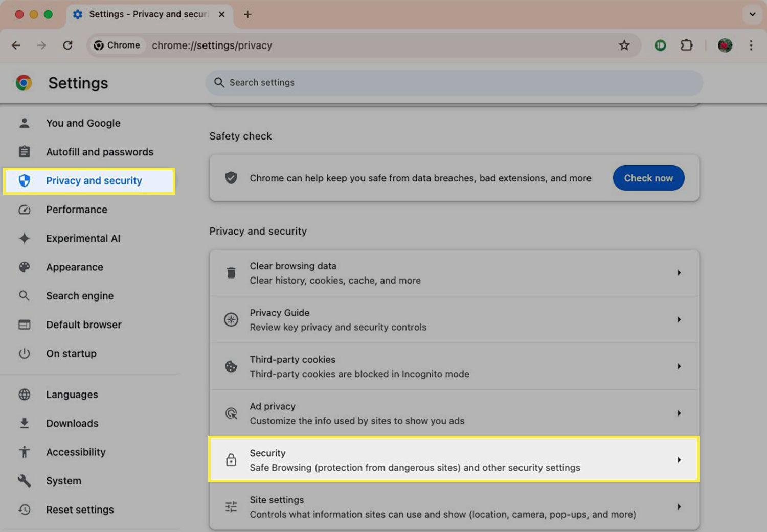Image resolution: width=767 pixels, height=532 pixels.
Task: Open the Extensions puzzle piece icon
Action: (686, 45)
